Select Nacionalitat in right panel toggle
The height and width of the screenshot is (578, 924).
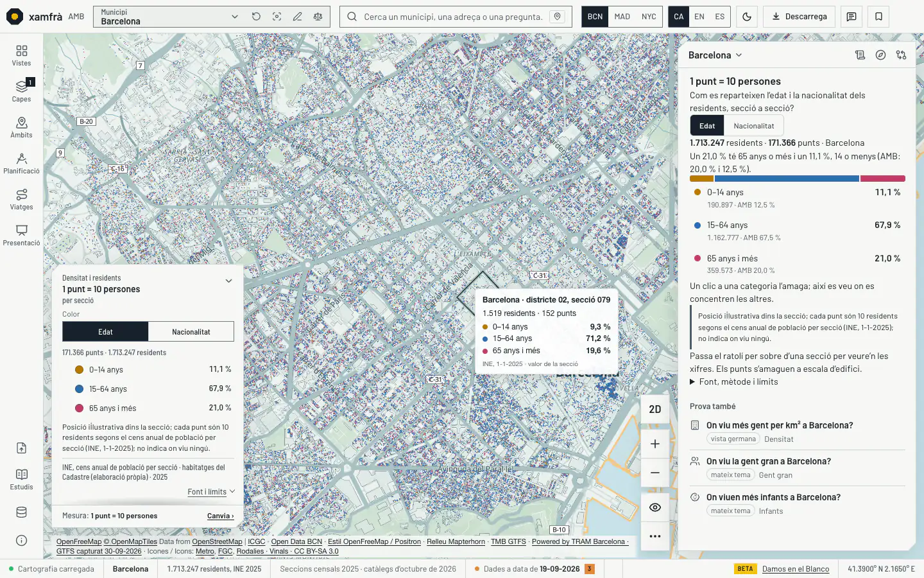[754, 126]
